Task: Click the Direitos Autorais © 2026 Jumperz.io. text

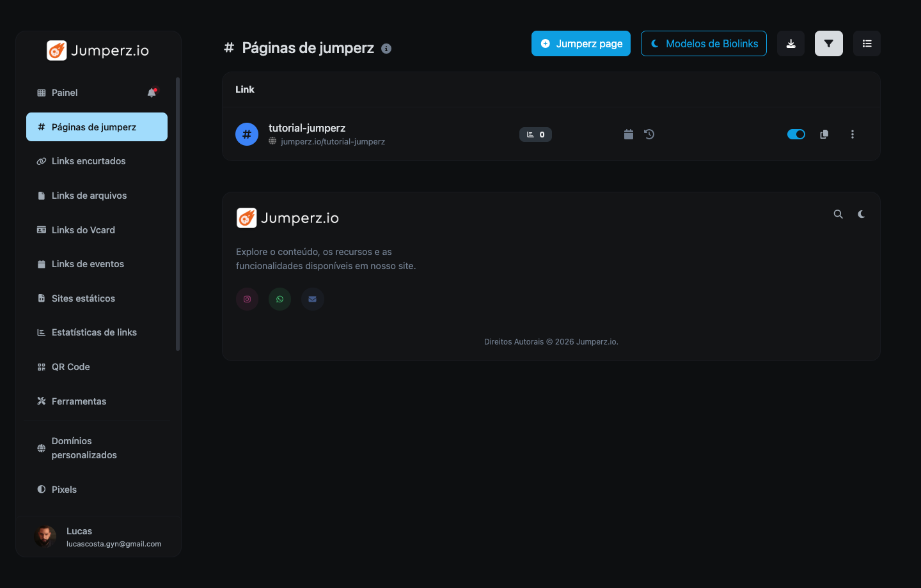Action: [551, 342]
